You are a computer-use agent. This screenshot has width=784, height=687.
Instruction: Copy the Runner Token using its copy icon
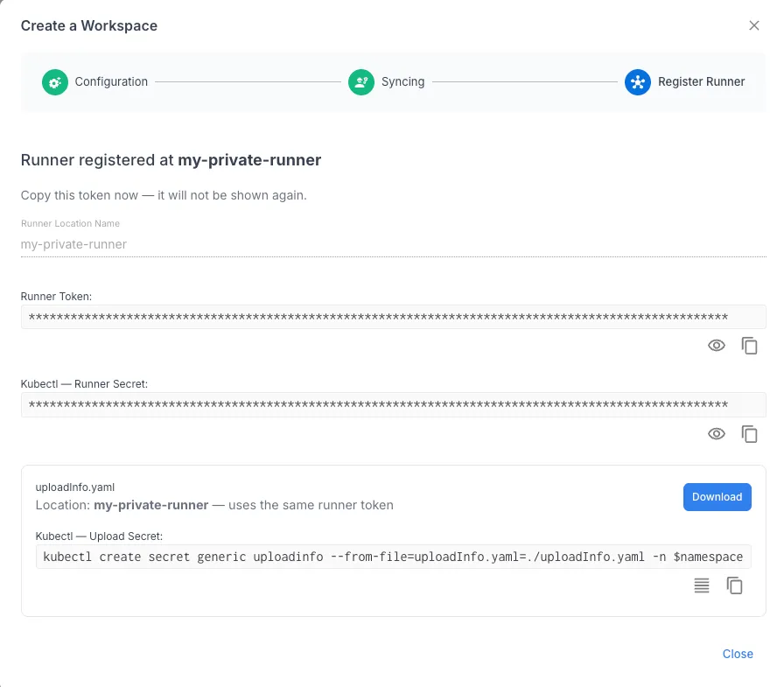click(x=750, y=345)
